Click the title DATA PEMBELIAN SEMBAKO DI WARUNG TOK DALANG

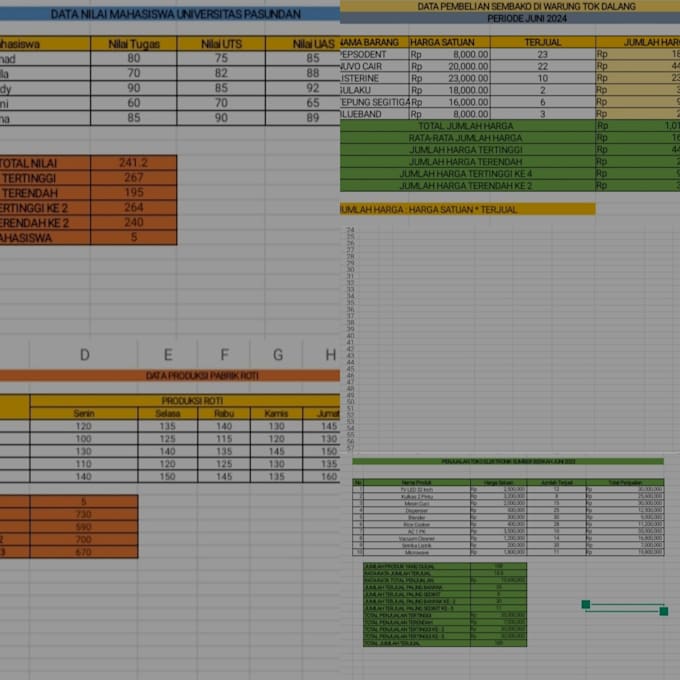pos(526,7)
